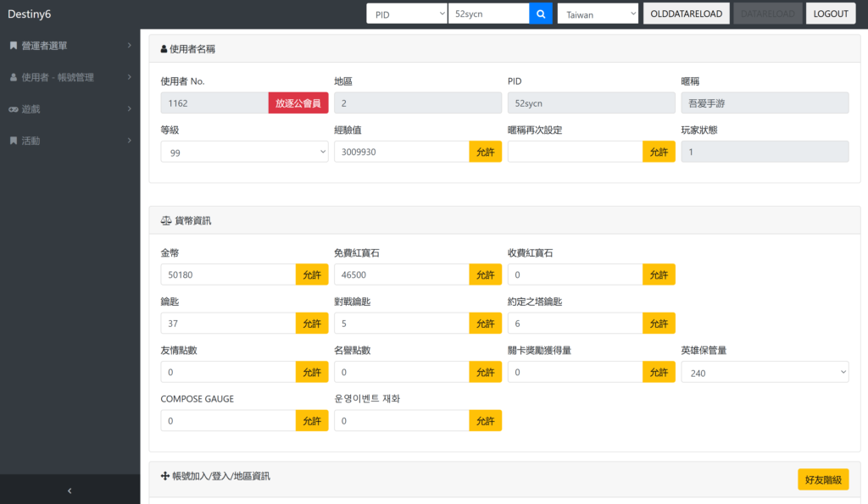Click the read-only PID field showing 52sycn
The image size is (868, 504).
click(x=591, y=102)
